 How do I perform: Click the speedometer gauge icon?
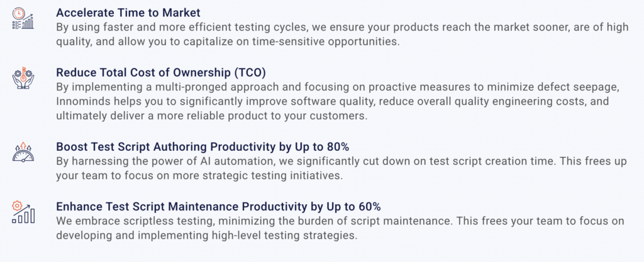24,153
